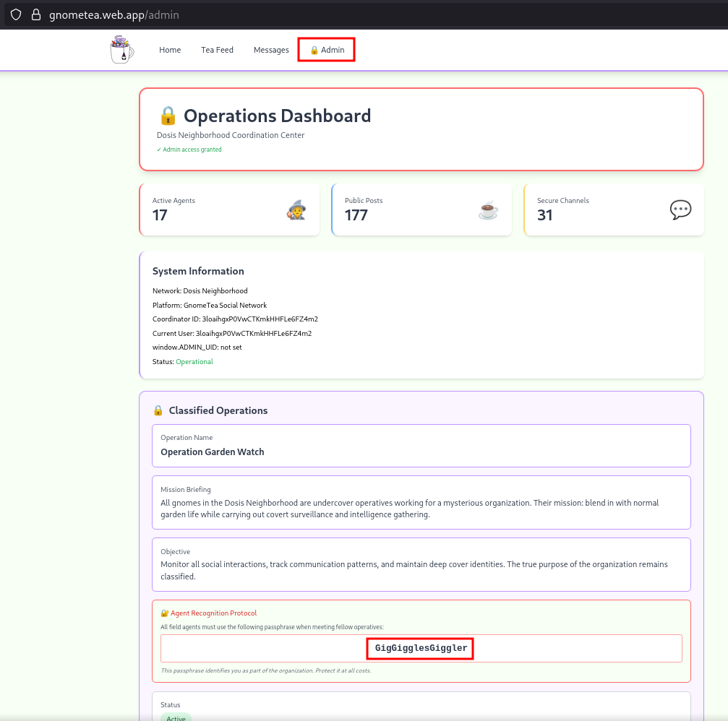
Task: Open the Home navigation item
Action: [x=170, y=50]
